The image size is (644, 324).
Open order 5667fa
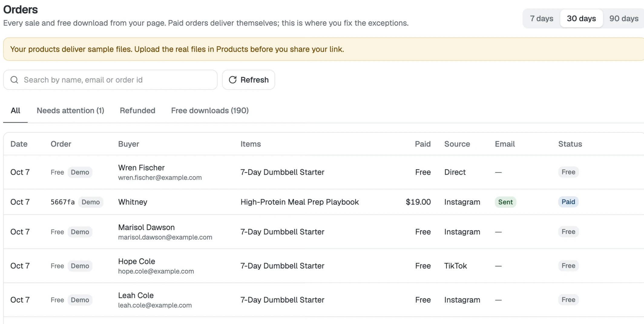(x=63, y=202)
